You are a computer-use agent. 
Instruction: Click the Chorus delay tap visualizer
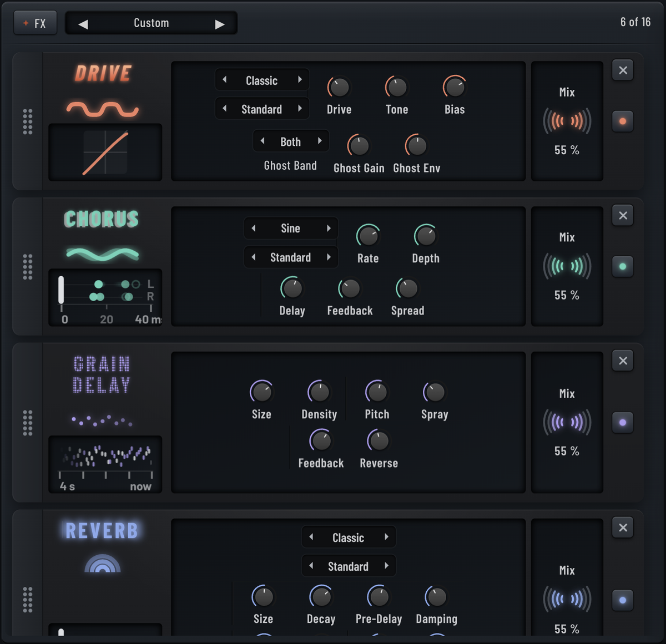click(x=105, y=298)
